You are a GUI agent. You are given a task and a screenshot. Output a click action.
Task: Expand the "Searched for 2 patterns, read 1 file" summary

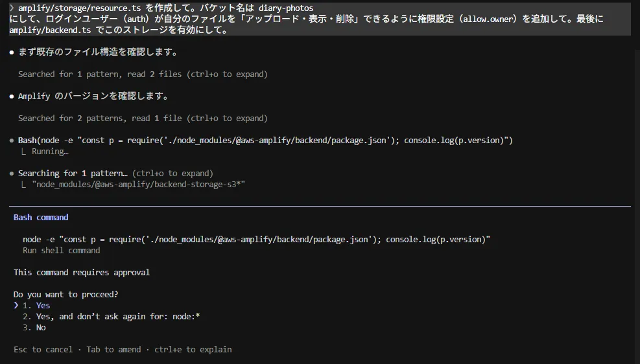coord(143,119)
